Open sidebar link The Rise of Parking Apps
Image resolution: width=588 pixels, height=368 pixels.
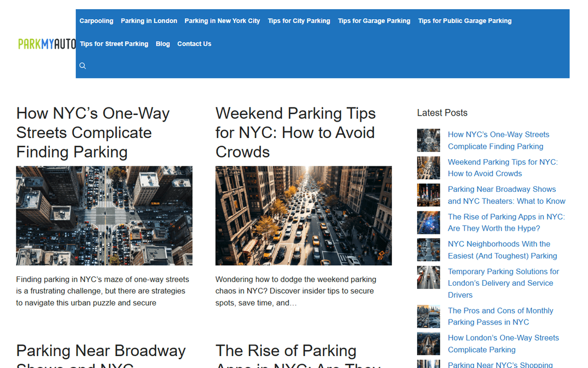tap(506, 222)
